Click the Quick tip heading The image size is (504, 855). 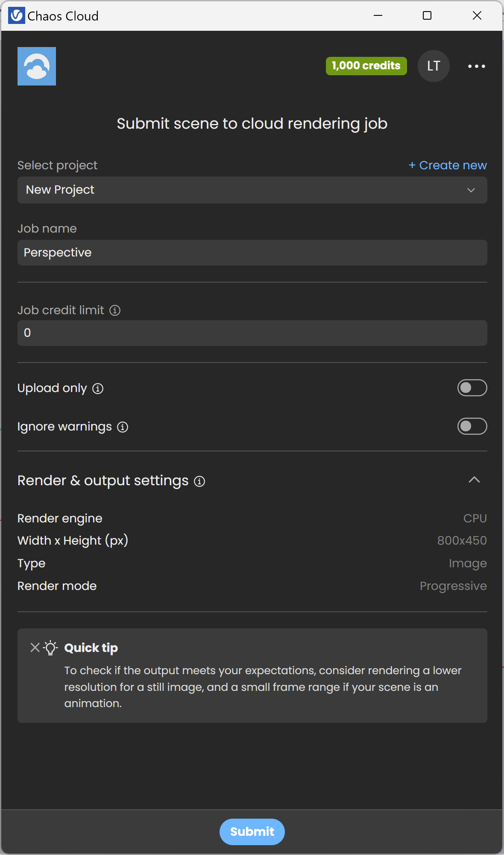(x=91, y=648)
